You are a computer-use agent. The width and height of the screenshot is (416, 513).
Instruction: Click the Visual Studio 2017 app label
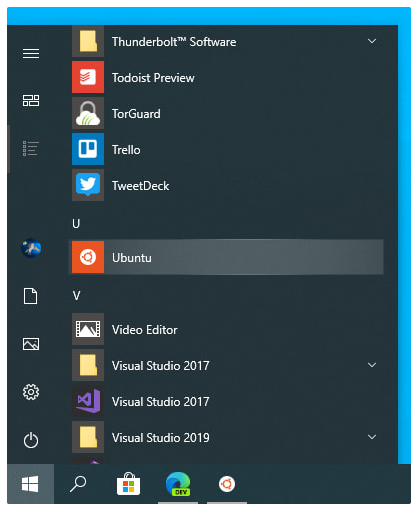click(x=161, y=402)
